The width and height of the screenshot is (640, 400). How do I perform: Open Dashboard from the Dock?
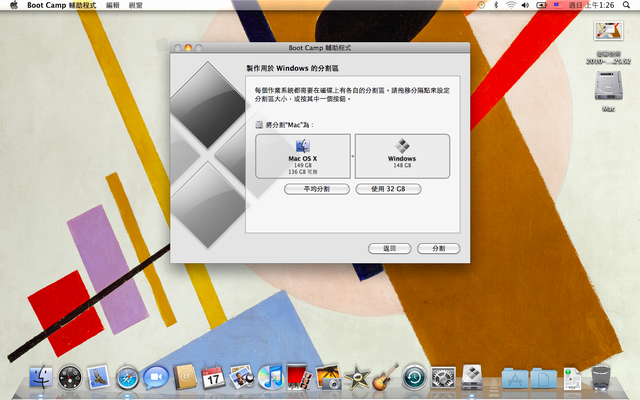[x=70, y=378]
